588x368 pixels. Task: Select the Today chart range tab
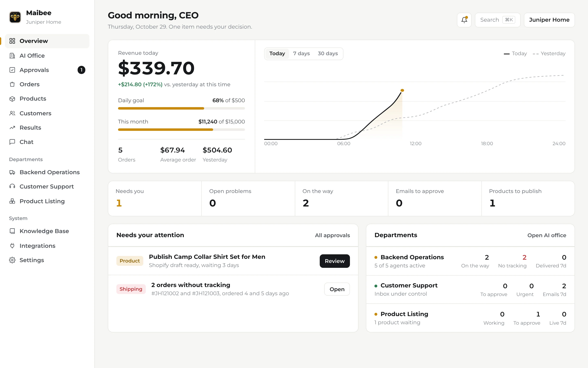click(x=277, y=54)
